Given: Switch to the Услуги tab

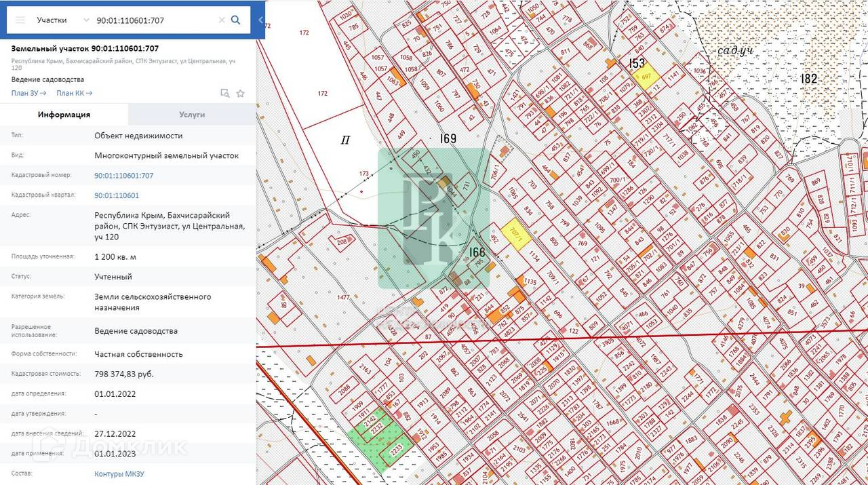Looking at the screenshot, I should (192, 115).
